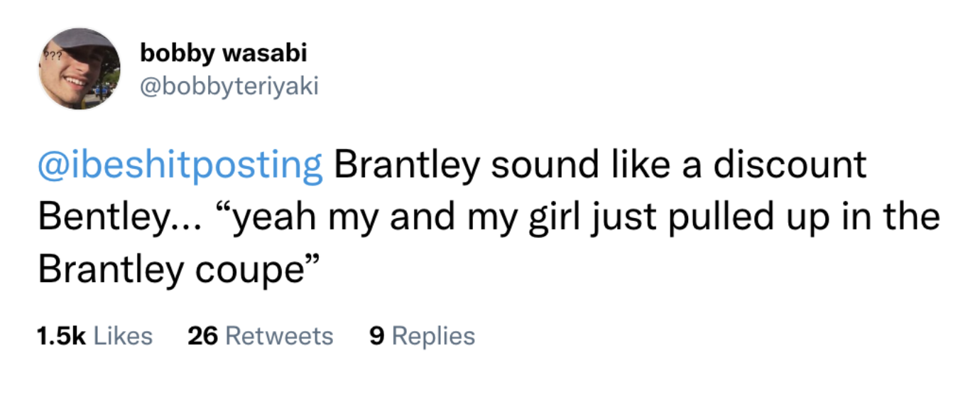Select the bold 9 number
The height and width of the screenshot is (412, 980).
pyautogui.click(x=374, y=335)
